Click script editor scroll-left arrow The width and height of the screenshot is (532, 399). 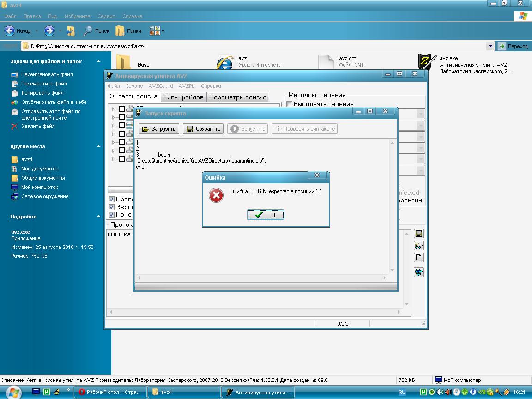coord(139,278)
